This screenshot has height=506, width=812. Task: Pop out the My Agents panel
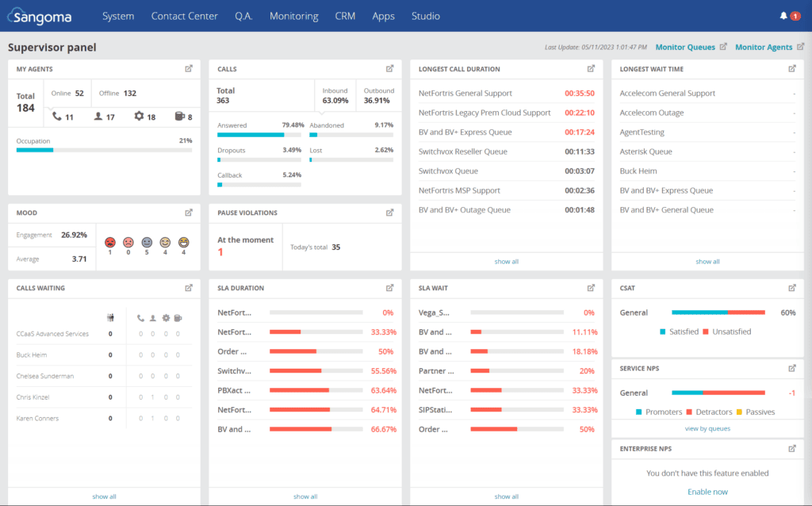tap(189, 69)
